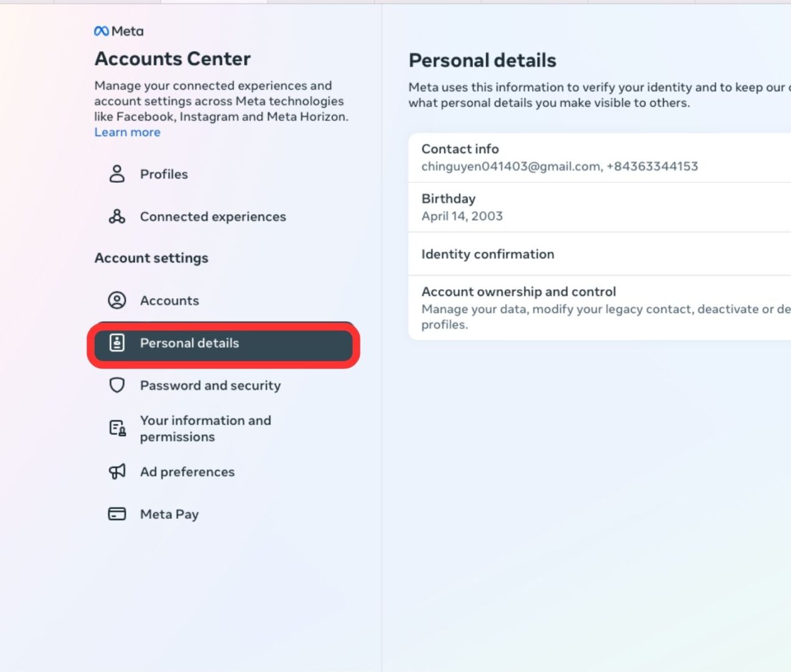Click the Connected experiences linked-people icon

[116, 217]
